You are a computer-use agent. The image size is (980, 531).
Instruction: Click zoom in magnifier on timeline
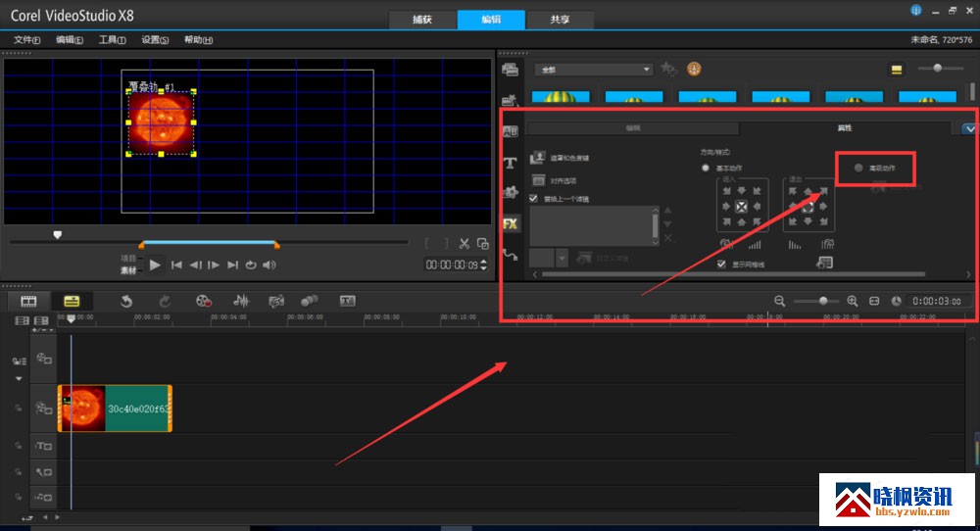pos(853,301)
